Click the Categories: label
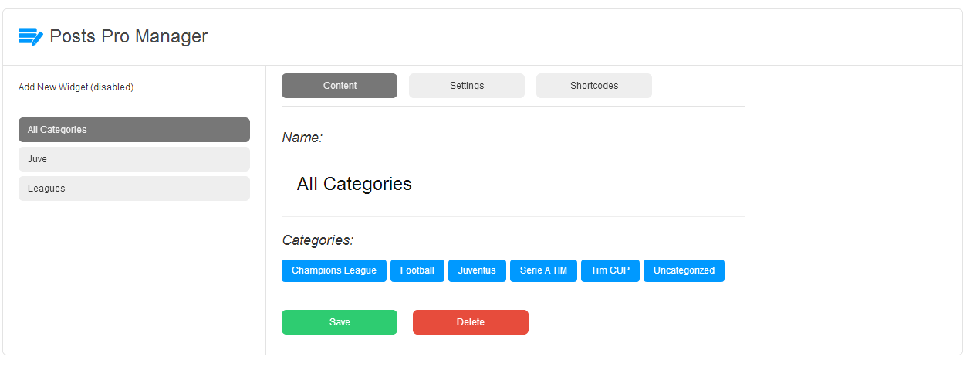This screenshot has height=367, width=980. tap(318, 240)
